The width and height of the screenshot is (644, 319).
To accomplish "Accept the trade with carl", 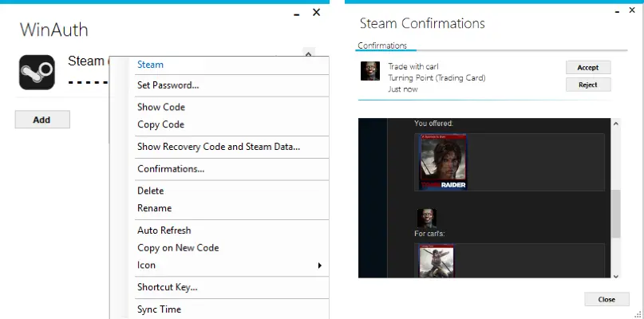I will click(x=588, y=67).
